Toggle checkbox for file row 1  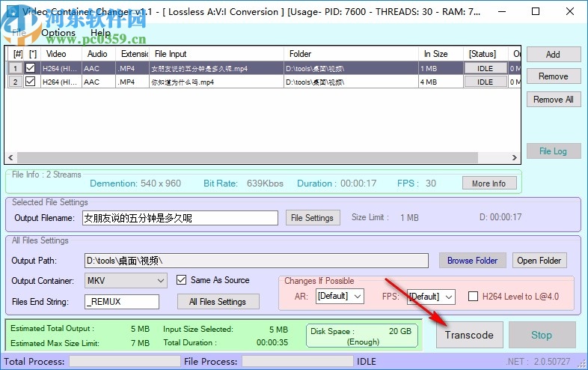(x=31, y=68)
